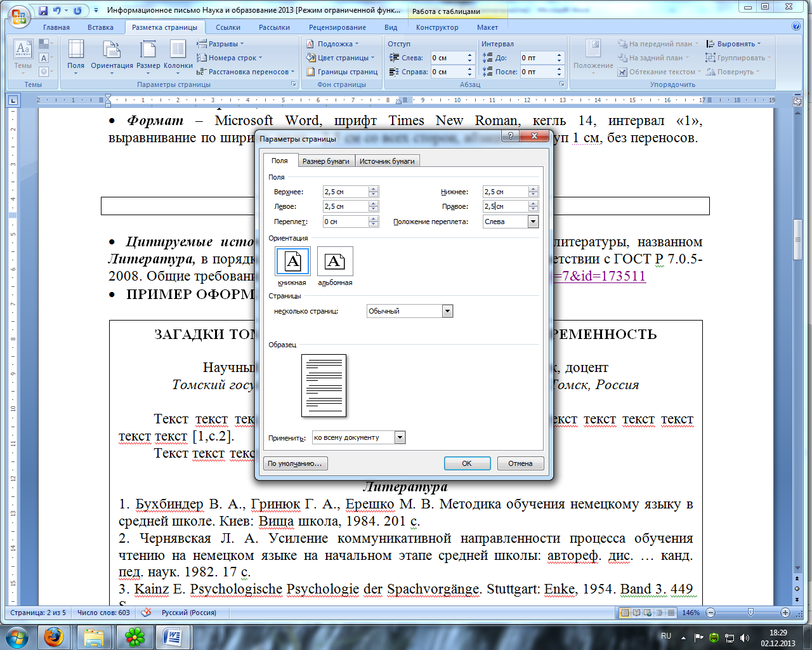The width and height of the screenshot is (812, 650).
Task: Open the Review (Рецензирование) ribbon tab
Action: 337,27
